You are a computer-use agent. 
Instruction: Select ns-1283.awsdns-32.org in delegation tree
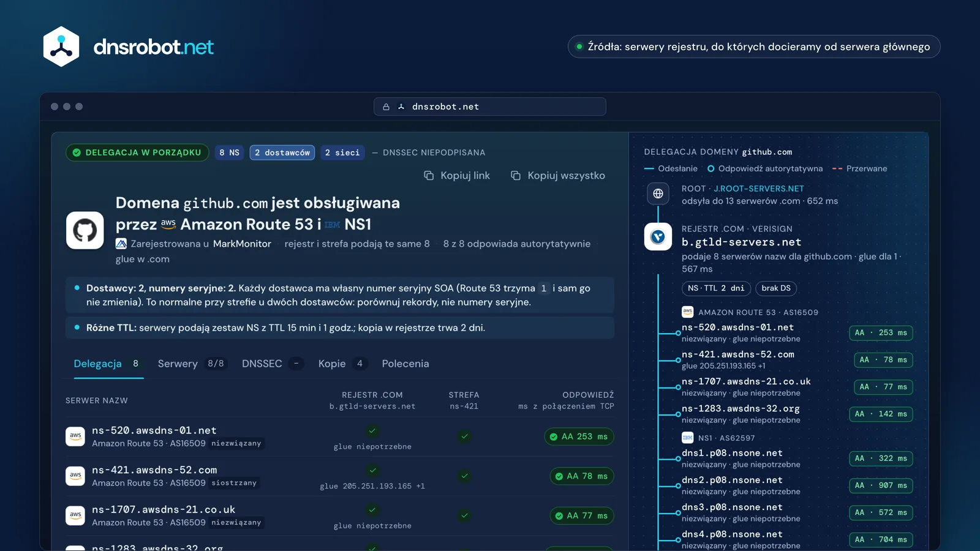pos(741,408)
